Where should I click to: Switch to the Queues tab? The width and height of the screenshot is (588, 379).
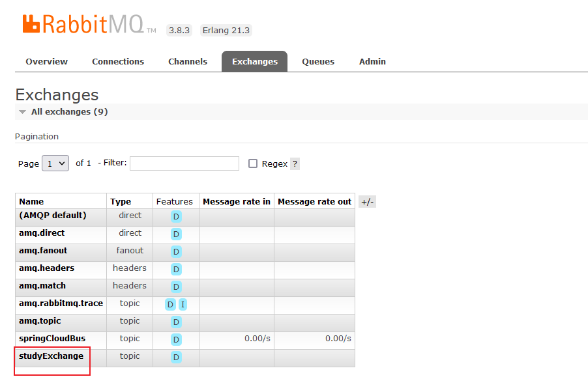(x=318, y=62)
